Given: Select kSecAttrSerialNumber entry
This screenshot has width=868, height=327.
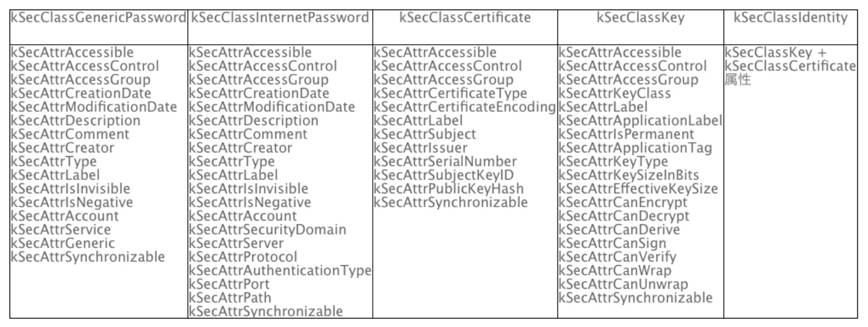Looking at the screenshot, I should [x=445, y=161].
